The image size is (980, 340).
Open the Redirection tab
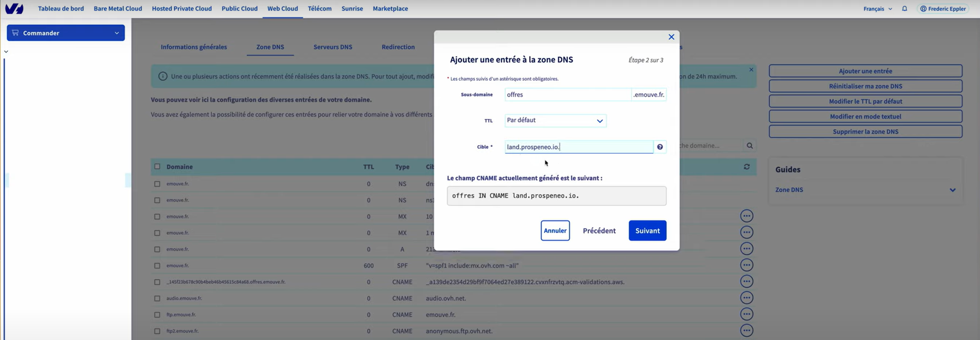point(398,47)
